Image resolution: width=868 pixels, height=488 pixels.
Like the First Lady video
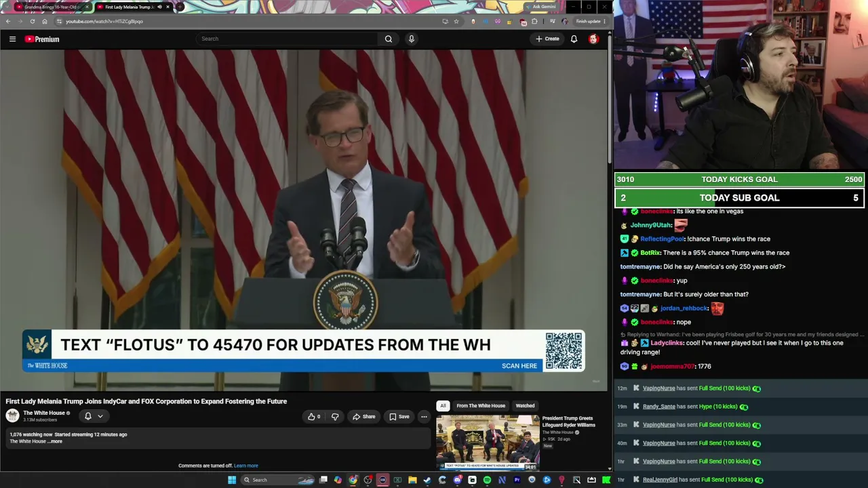coord(313,417)
